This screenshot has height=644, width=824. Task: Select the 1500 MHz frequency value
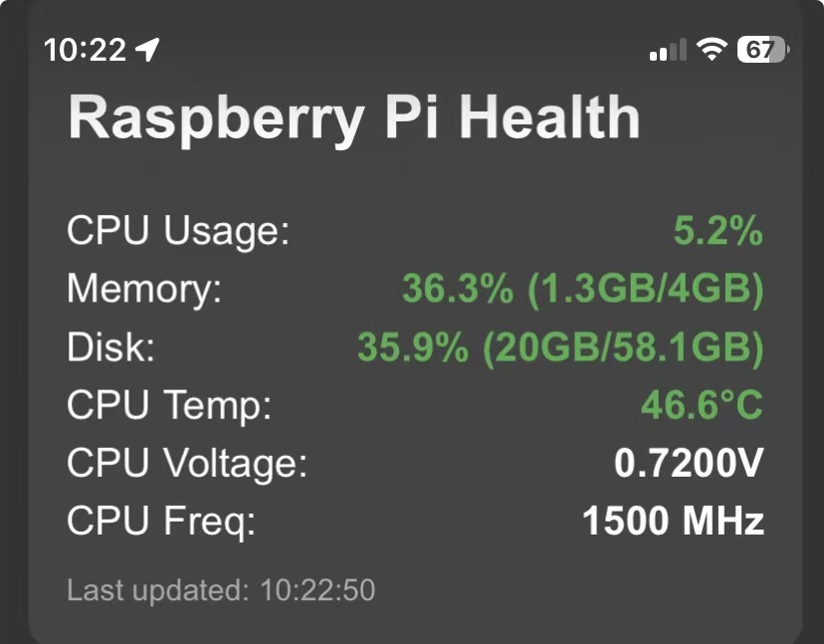(673, 521)
